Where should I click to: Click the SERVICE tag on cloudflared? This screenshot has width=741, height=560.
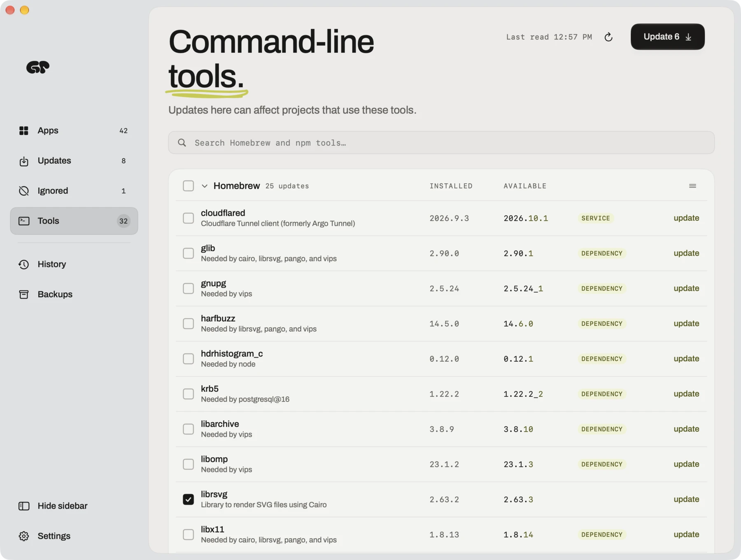pyautogui.click(x=596, y=218)
